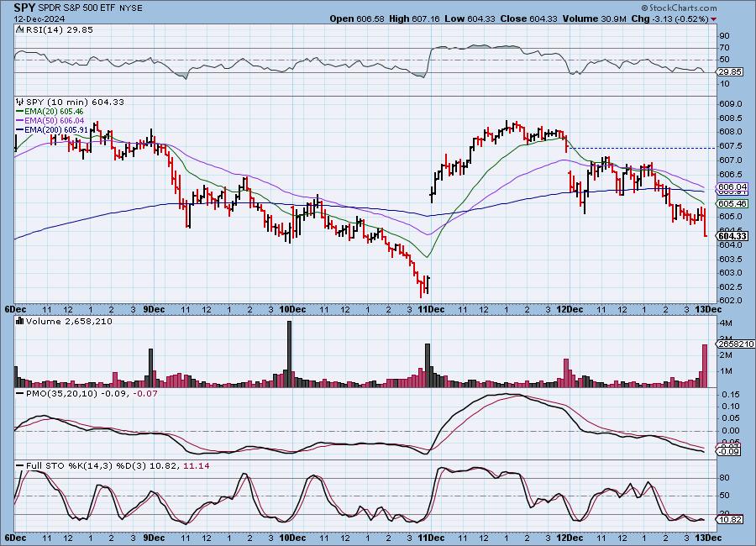Screen dimensions: 756x546
Task: Click the High 607.16 header value
Action: pyautogui.click(x=414, y=18)
